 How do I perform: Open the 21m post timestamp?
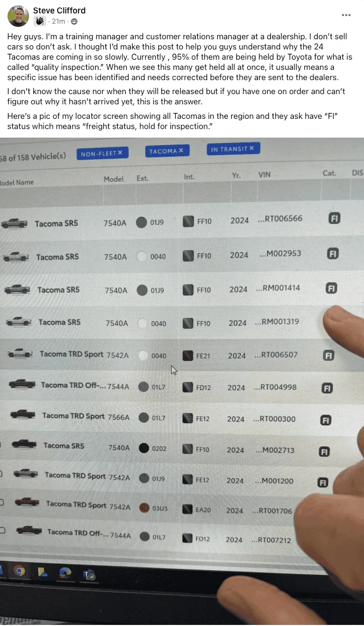58,22
